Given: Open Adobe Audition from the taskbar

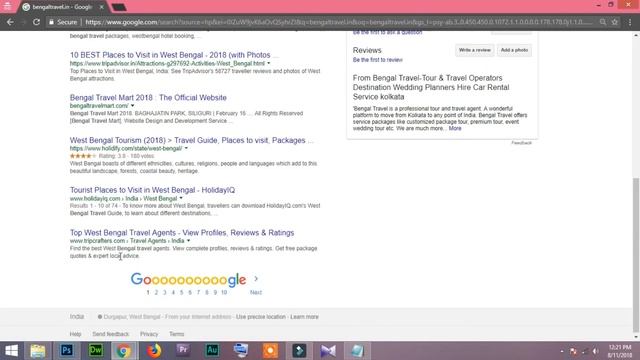Looking at the screenshot, I should coord(212,351).
